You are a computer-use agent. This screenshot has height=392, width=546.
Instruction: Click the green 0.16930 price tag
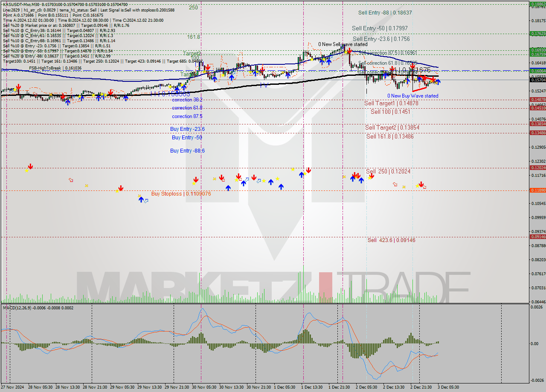pyautogui.click(x=537, y=50)
